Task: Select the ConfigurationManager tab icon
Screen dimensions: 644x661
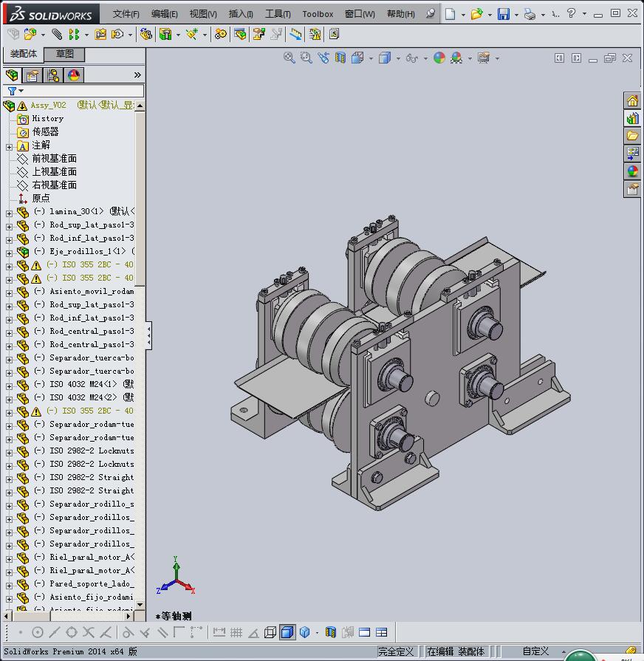Action: (53, 75)
